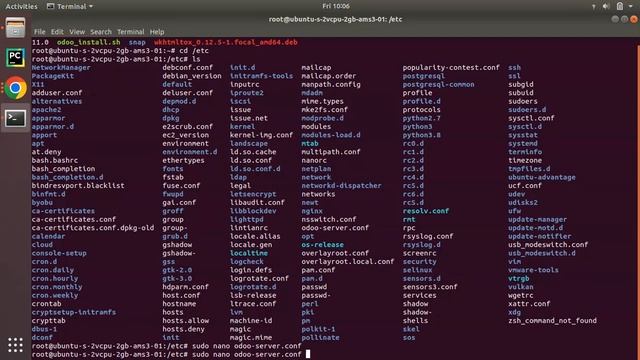Click the networkd-dispatcher entry
The image size is (640, 360).
pos(341,186)
